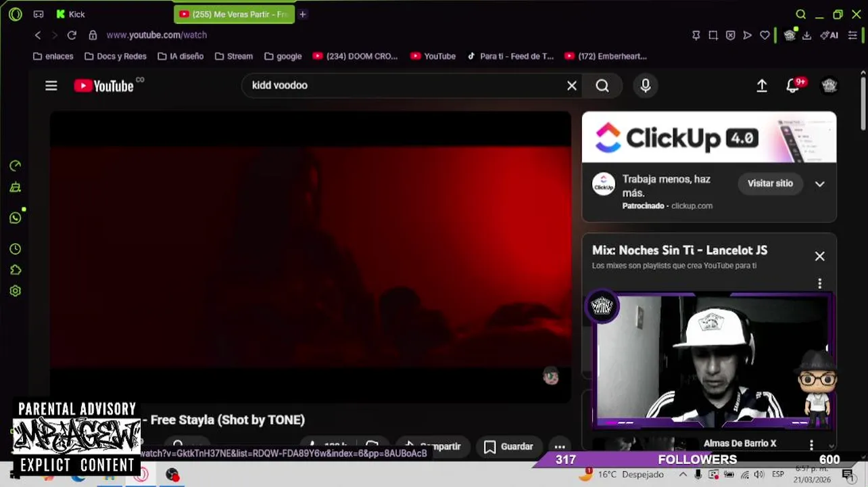This screenshot has height=487, width=868.
Task: Open Extensions cube in the sidebar
Action: tap(15, 270)
